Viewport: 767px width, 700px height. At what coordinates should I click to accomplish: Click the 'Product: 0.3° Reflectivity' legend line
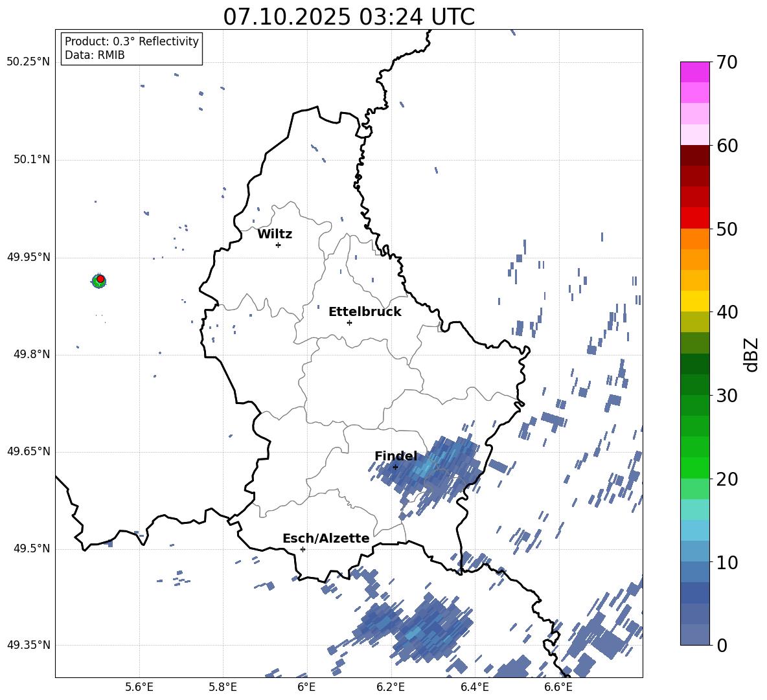click(132, 41)
